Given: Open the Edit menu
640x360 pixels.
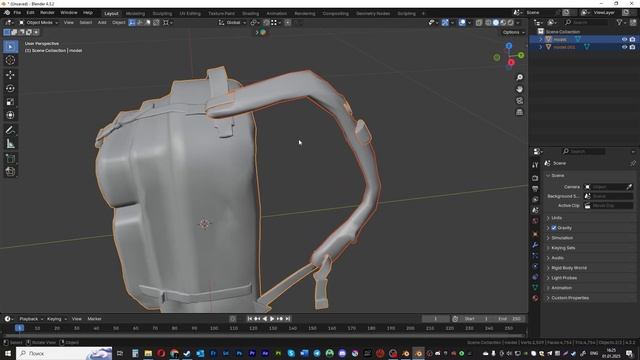Looking at the screenshot, I should click(30, 13).
